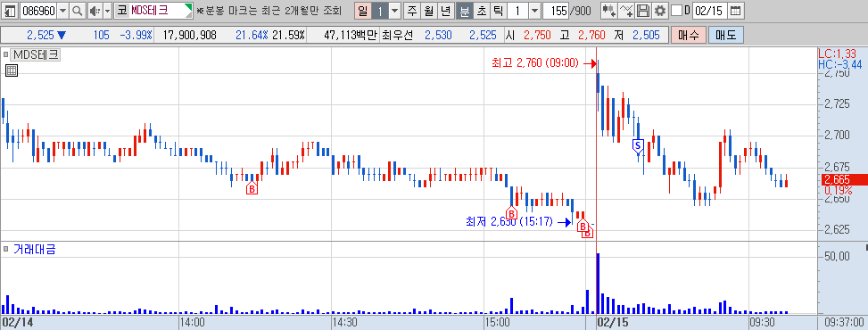868x330 pixels.
Task: Open chart settings gear icon
Action: 659,11
